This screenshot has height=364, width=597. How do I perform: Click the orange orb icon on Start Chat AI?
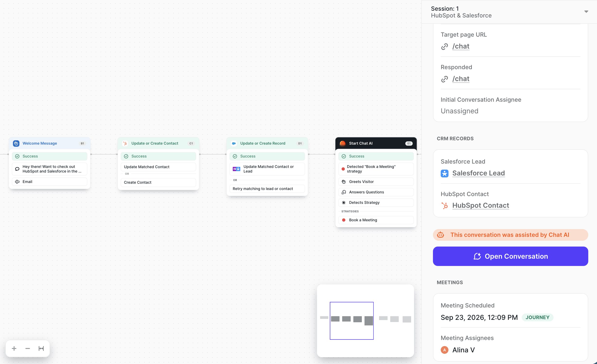(x=343, y=143)
